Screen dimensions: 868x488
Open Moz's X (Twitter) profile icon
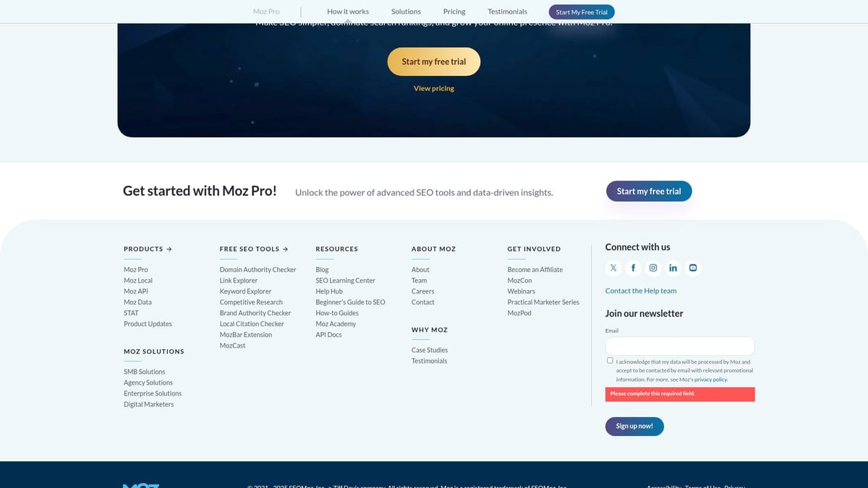(x=613, y=268)
